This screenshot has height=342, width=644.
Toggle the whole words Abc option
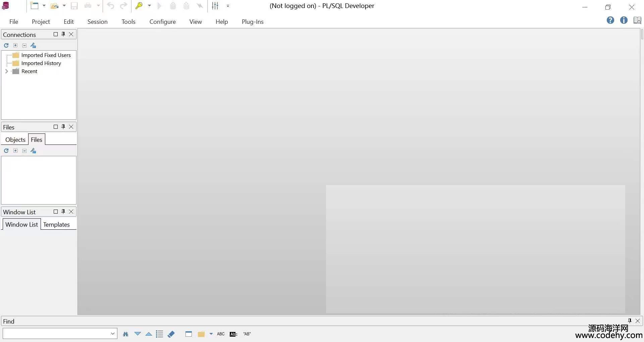point(233,334)
